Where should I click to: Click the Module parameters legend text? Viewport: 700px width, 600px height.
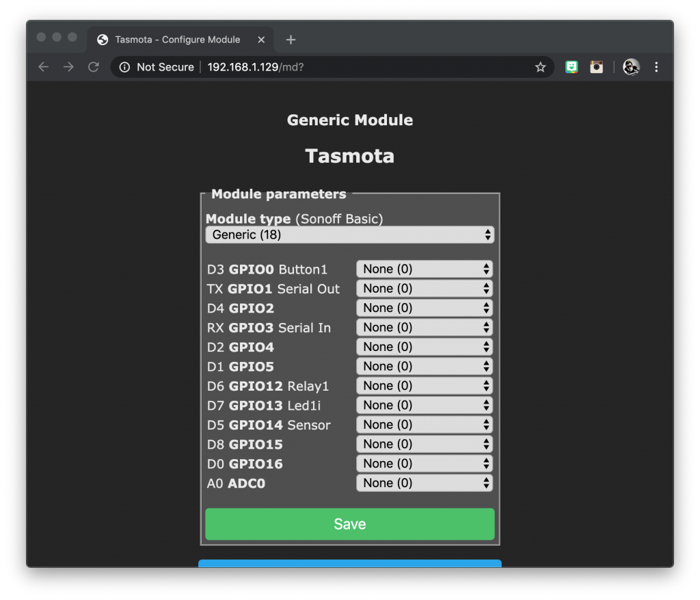point(279,194)
